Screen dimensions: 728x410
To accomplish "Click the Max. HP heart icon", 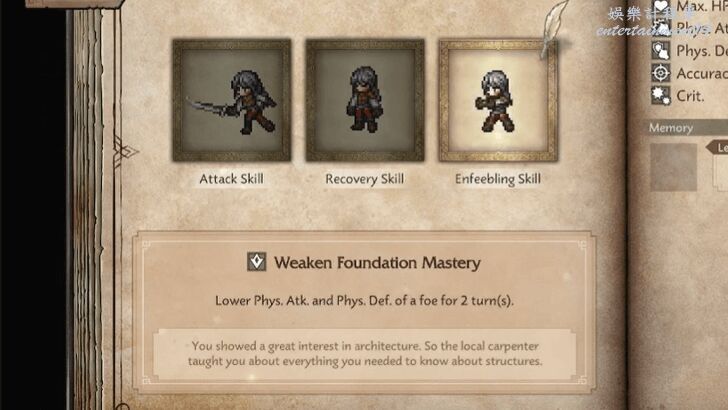I will point(660,6).
